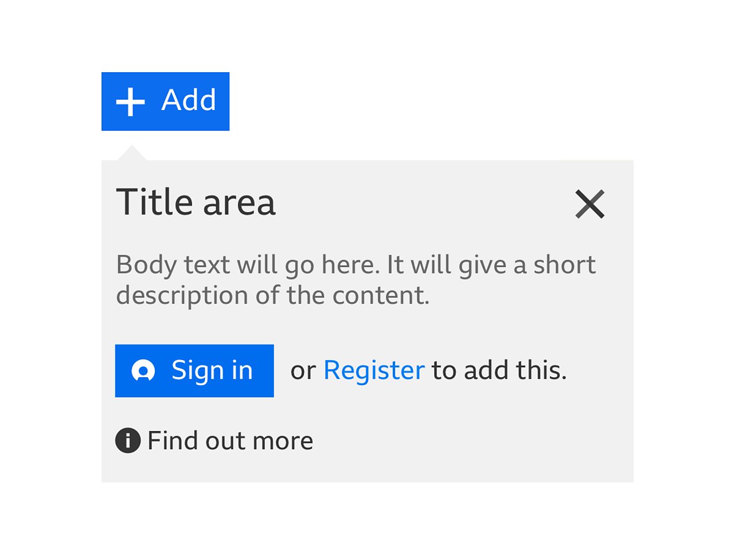Click the word "content" in the body text
The width and height of the screenshot is (734, 560).
378,296
